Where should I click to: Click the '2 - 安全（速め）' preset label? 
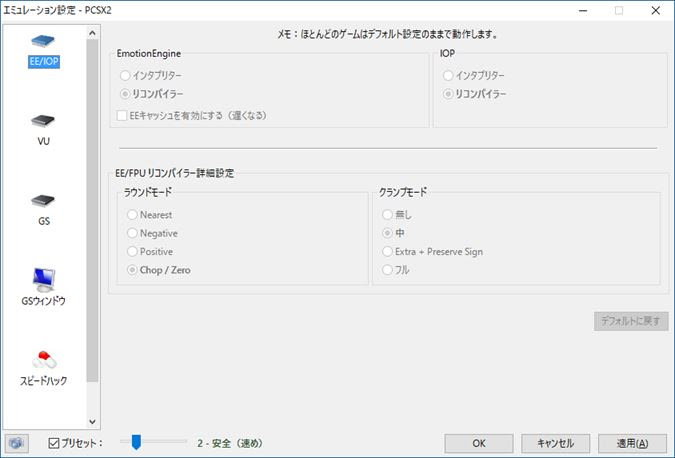pos(230,443)
